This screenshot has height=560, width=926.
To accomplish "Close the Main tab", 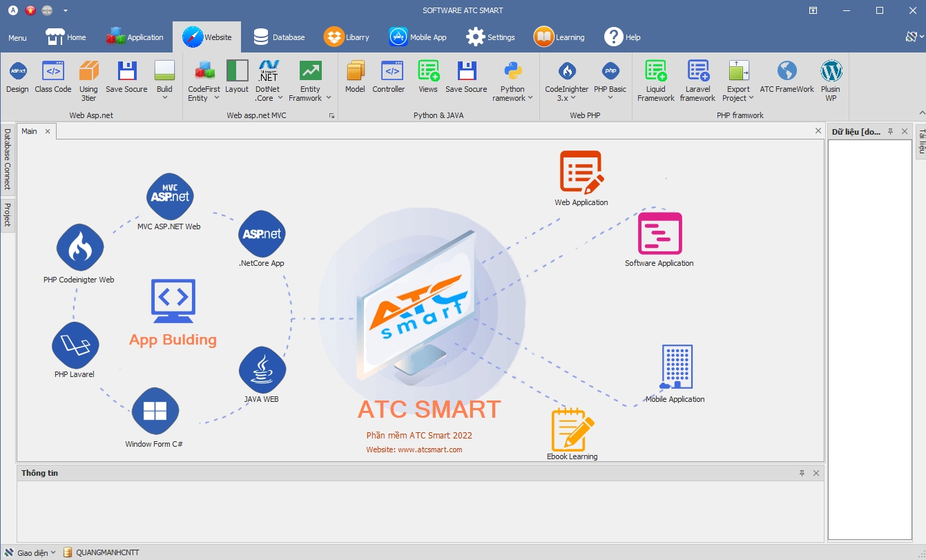I will tap(48, 131).
